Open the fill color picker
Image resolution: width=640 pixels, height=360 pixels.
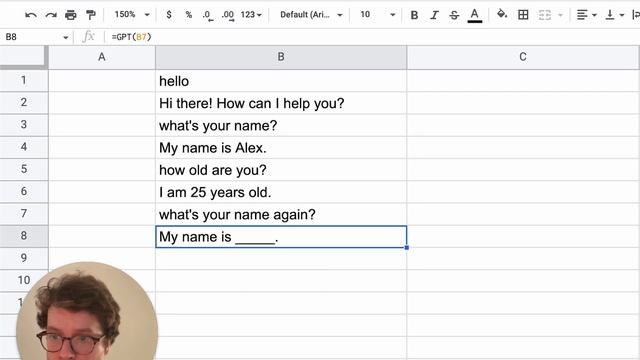click(x=502, y=15)
